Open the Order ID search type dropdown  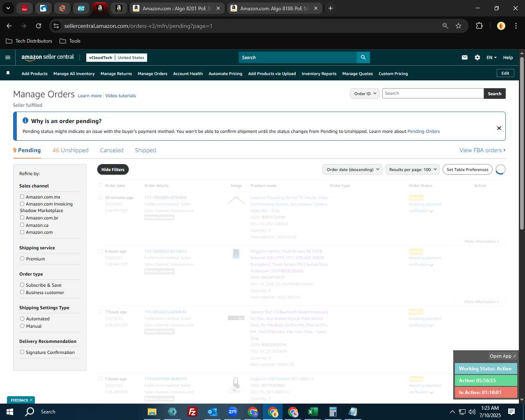(365, 94)
